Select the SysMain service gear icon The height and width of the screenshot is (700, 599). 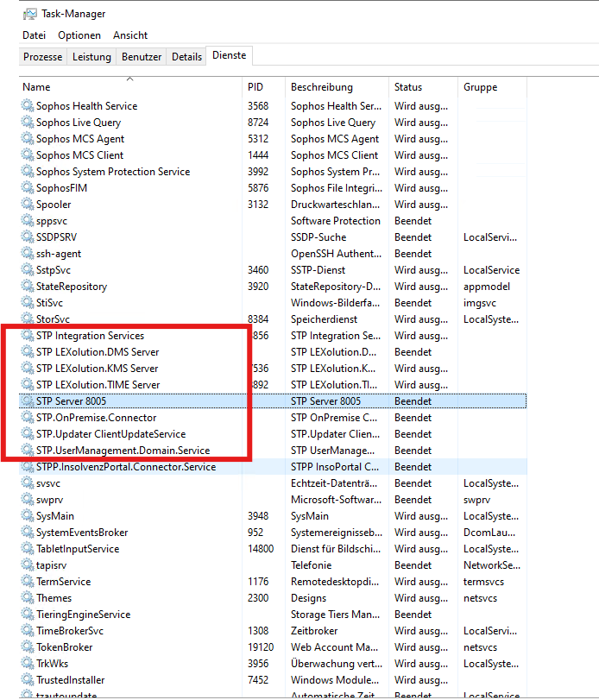[x=28, y=515]
